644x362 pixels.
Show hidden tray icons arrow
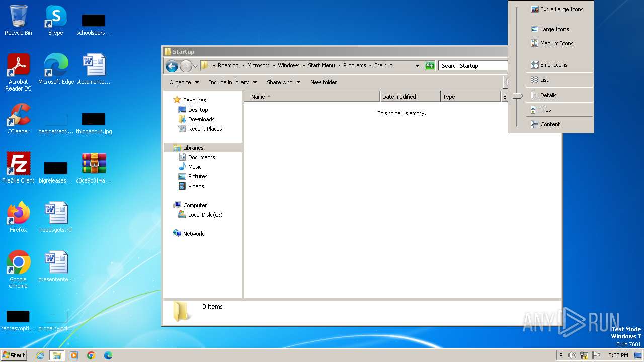(x=561, y=355)
